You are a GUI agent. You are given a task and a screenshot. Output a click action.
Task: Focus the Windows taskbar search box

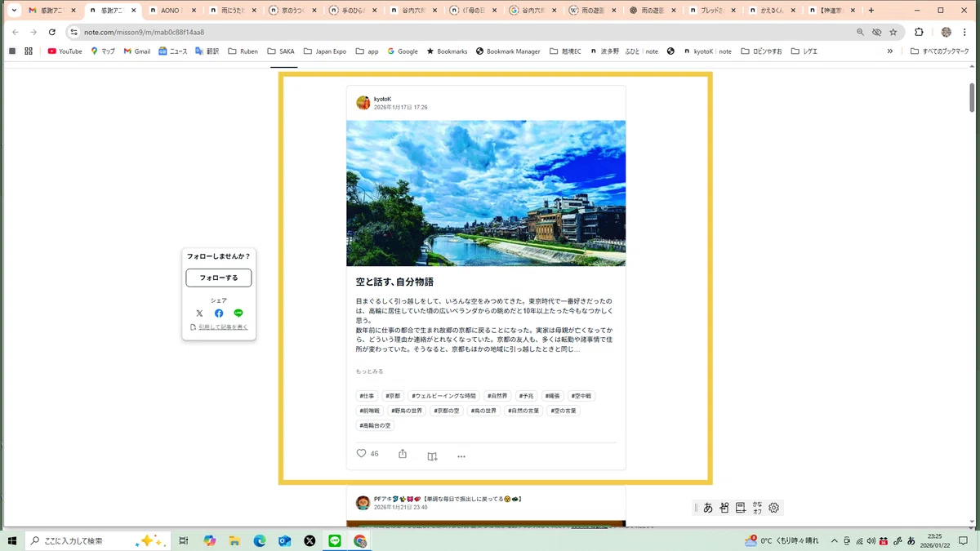click(x=96, y=540)
